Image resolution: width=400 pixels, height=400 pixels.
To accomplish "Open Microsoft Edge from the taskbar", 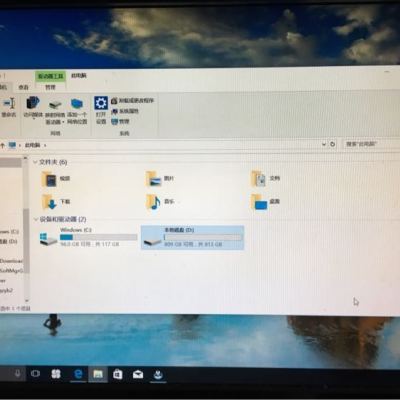I will (78, 374).
